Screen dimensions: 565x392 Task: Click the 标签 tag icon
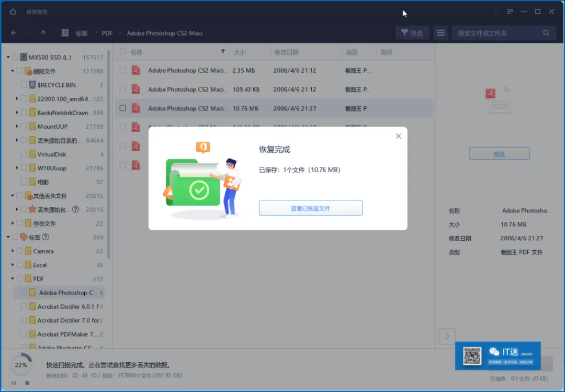pyautogui.click(x=24, y=237)
